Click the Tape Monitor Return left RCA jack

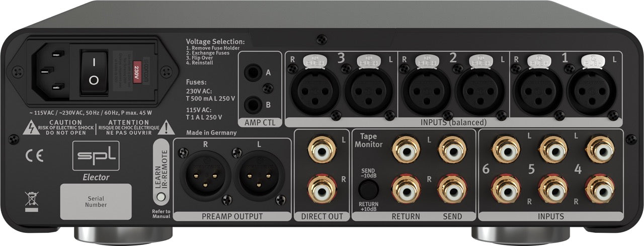coord(406,150)
